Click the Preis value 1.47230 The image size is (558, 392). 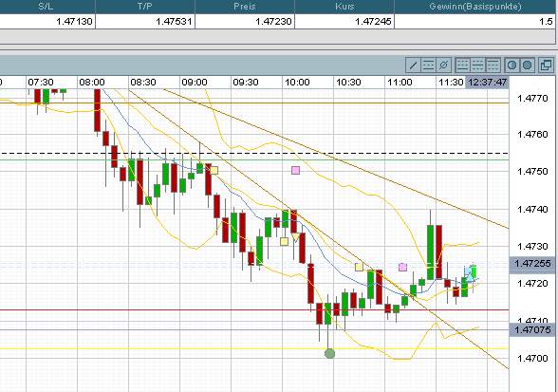[x=274, y=22]
